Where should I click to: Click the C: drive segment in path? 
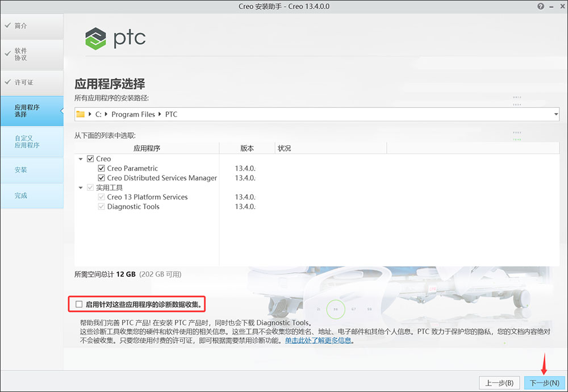coord(98,114)
